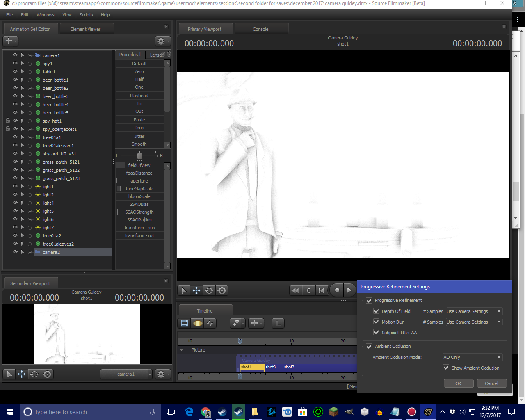
Task: Click the L-R preset slider handle
Action: pos(139,156)
